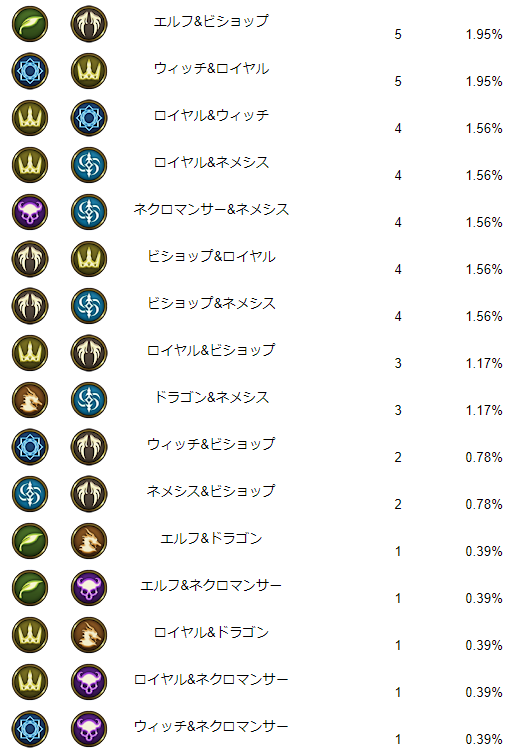Image resolution: width=514 pixels, height=751 pixels.
Task: Click the Witch icon in the Witch & Necromancer row
Action: tap(30, 728)
